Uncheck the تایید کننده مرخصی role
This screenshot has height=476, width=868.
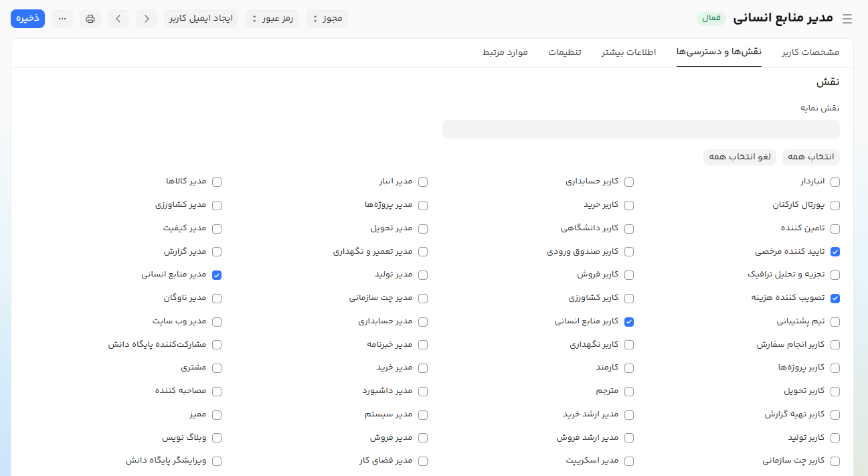click(x=835, y=252)
